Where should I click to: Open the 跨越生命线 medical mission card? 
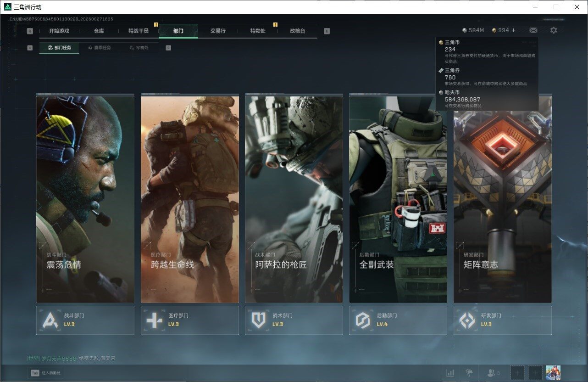click(x=190, y=198)
